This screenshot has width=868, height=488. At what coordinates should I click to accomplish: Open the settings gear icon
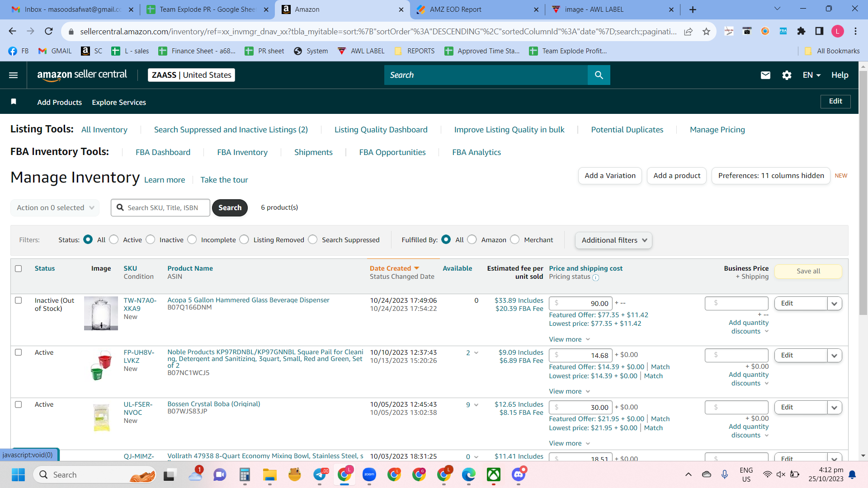(787, 75)
